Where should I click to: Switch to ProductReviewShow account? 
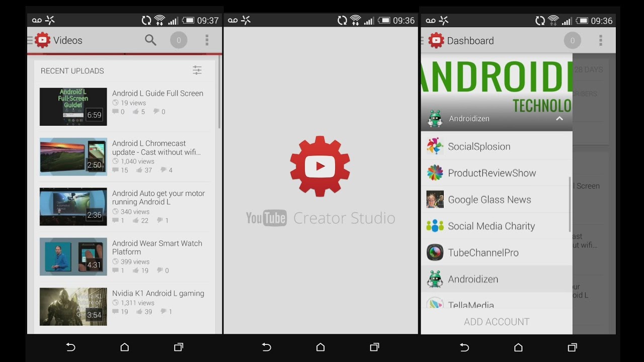497,173
